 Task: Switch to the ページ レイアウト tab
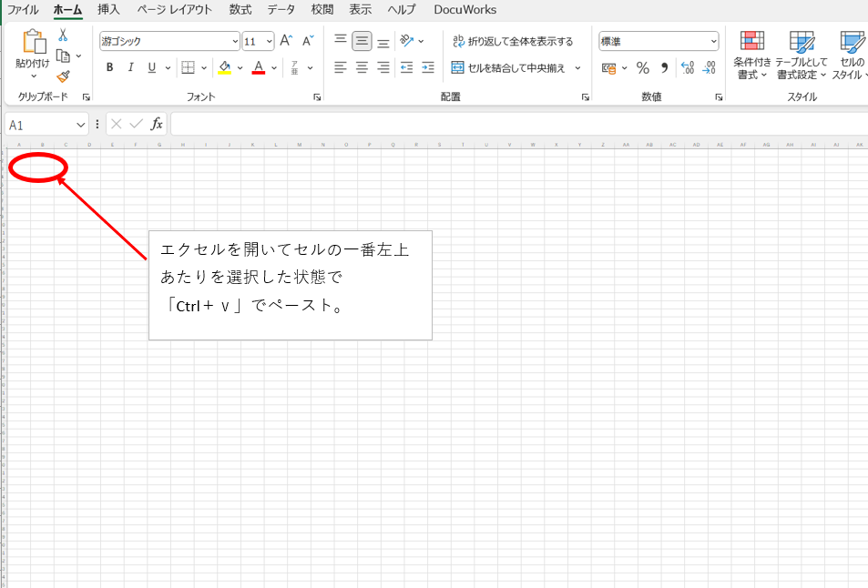tap(174, 9)
